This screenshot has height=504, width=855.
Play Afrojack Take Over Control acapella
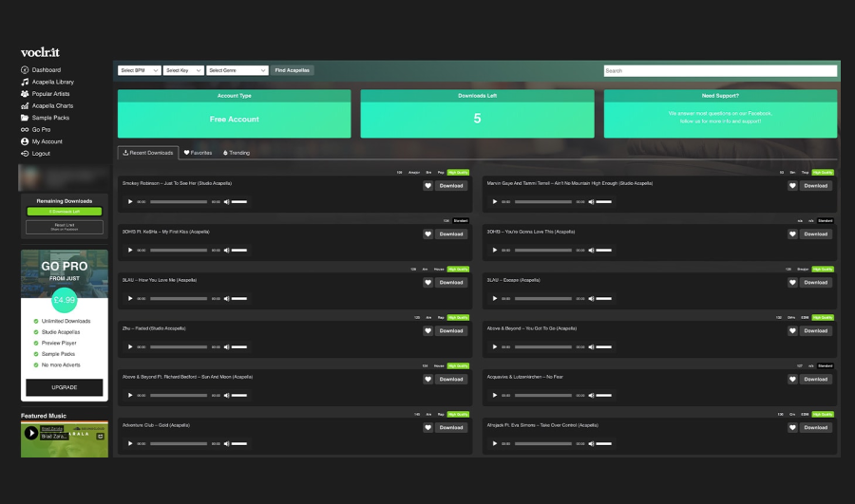tap(495, 443)
